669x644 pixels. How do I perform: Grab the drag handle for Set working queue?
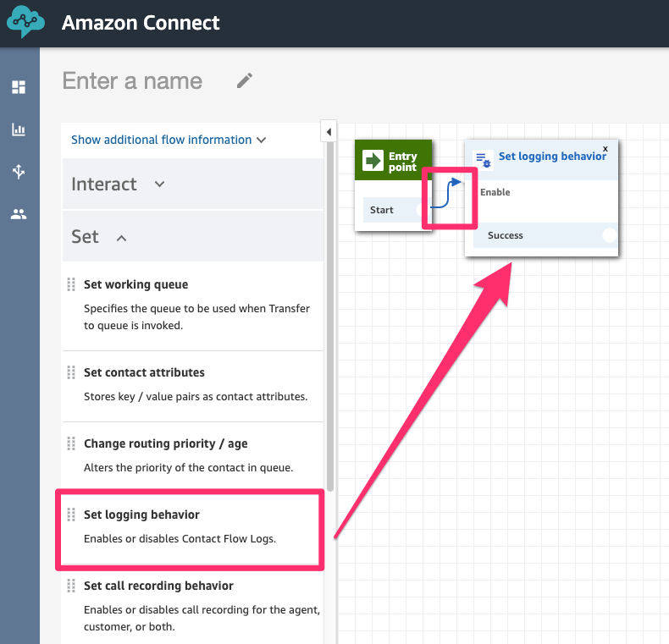pos(71,284)
